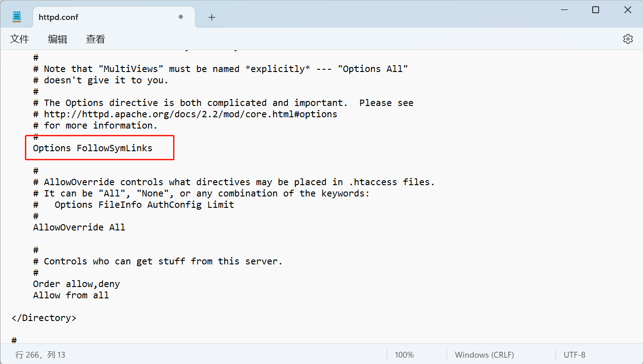
Task: Place cursor on the Options FollowSymLinks line
Action: click(x=92, y=148)
